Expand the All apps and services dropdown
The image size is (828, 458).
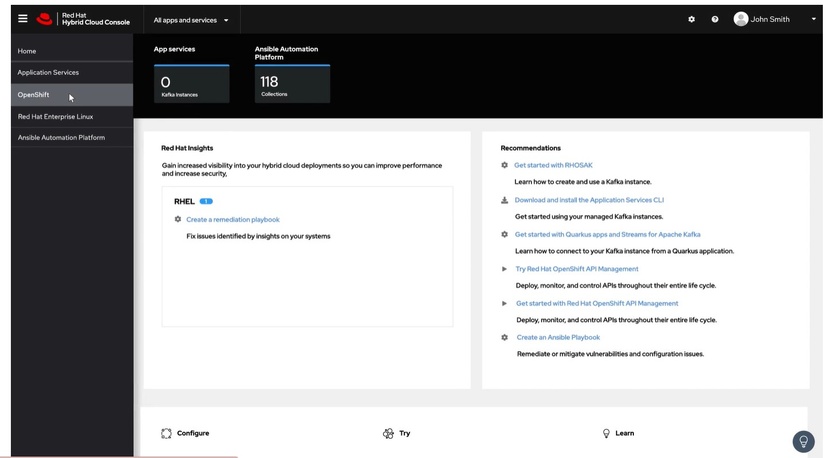pyautogui.click(x=191, y=20)
